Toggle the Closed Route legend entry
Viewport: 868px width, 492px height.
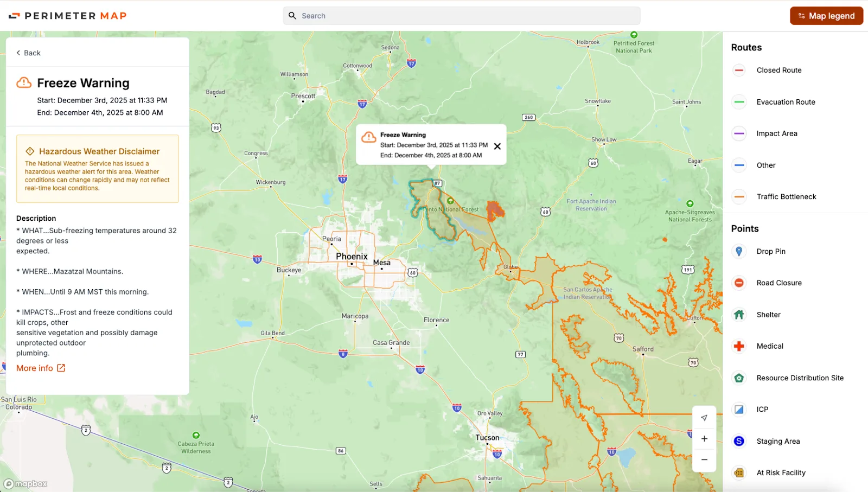click(x=738, y=70)
